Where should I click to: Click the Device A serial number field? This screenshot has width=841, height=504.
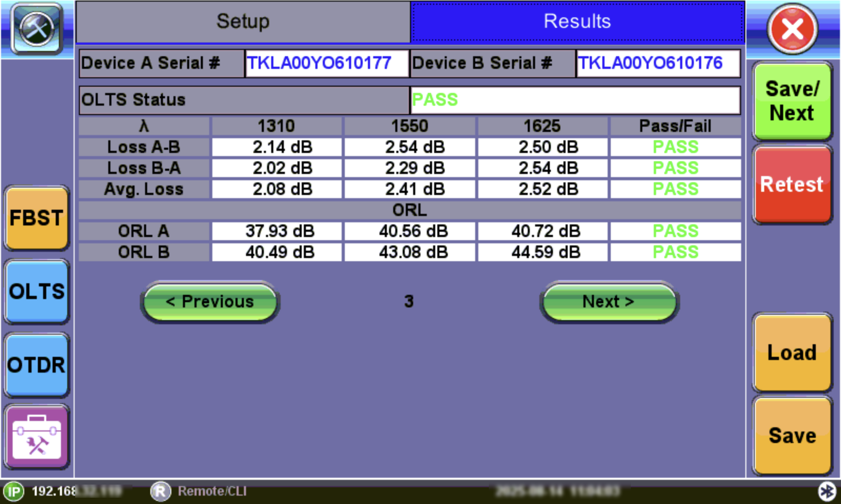click(326, 63)
